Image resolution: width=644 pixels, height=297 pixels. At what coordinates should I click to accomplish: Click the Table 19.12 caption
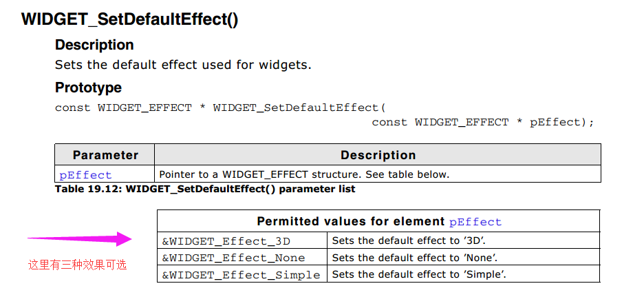click(x=205, y=190)
